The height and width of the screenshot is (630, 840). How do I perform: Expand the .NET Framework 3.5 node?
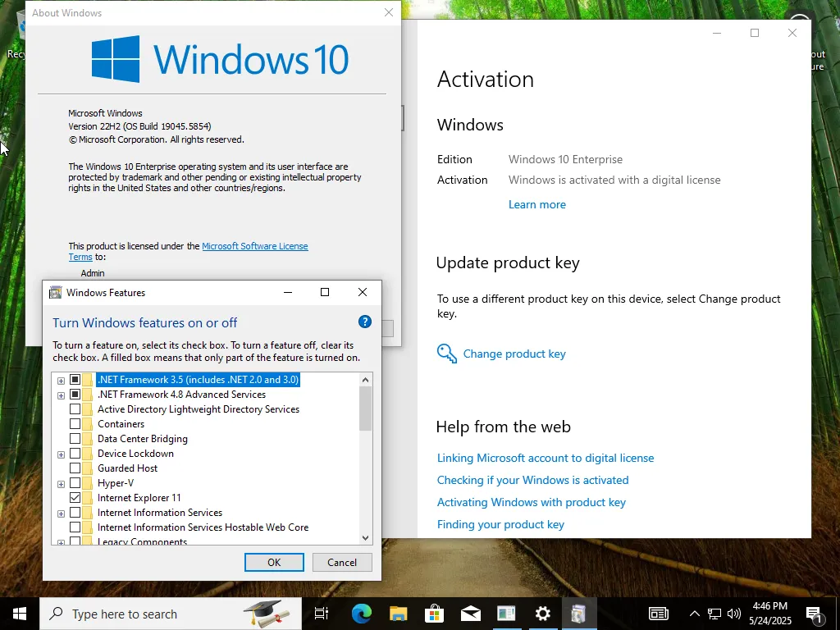point(61,381)
